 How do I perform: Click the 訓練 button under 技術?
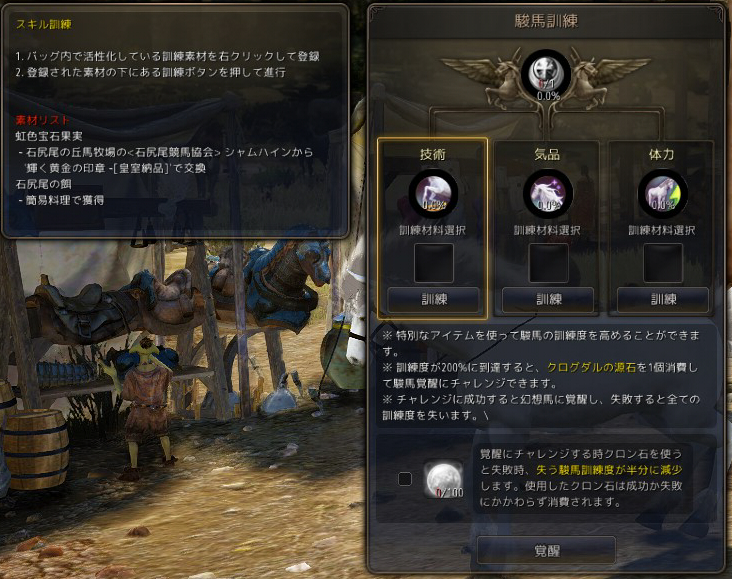[433, 299]
